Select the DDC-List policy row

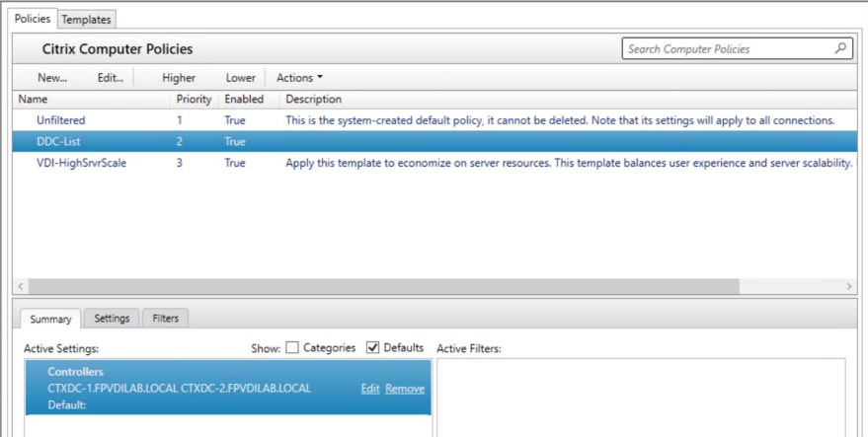click(434, 142)
